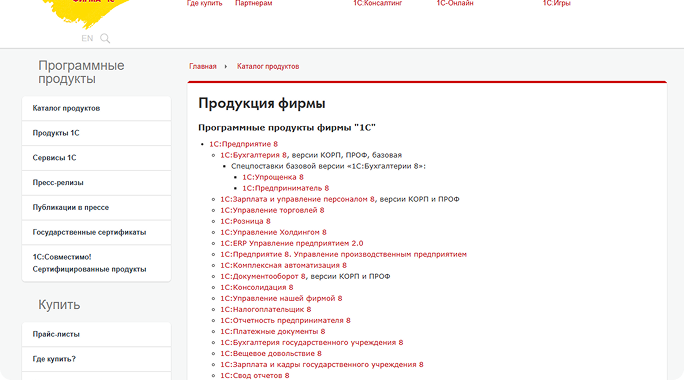The height and width of the screenshot is (380, 684).
Task: Select Каталог продуктов in sidebar
Action: point(96,108)
